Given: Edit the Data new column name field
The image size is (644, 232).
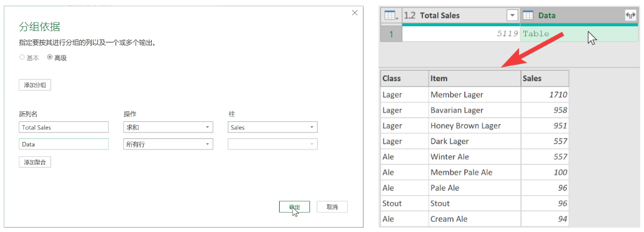Looking at the screenshot, I should click(x=64, y=144).
